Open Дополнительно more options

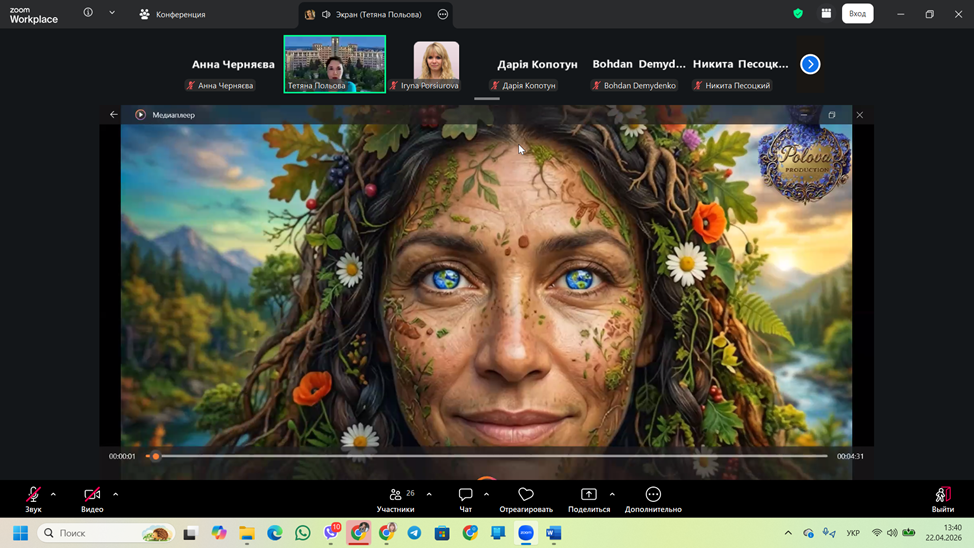point(653,500)
